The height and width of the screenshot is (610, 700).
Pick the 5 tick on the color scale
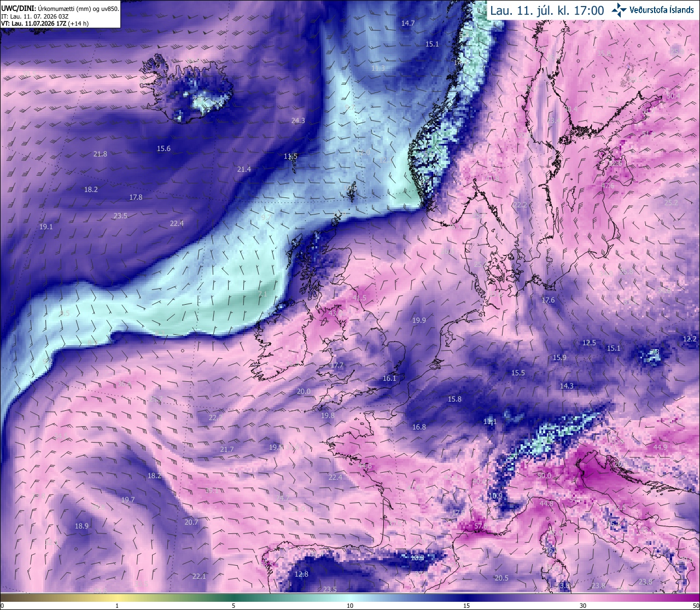(234, 606)
